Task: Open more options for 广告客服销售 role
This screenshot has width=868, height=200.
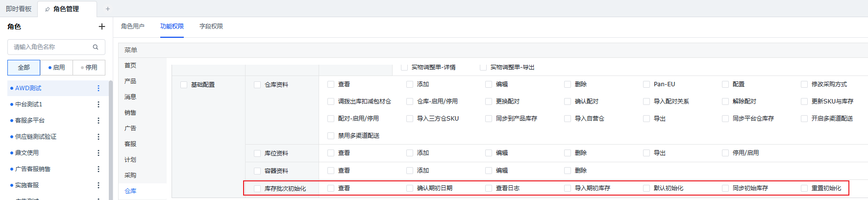Action: (99, 169)
